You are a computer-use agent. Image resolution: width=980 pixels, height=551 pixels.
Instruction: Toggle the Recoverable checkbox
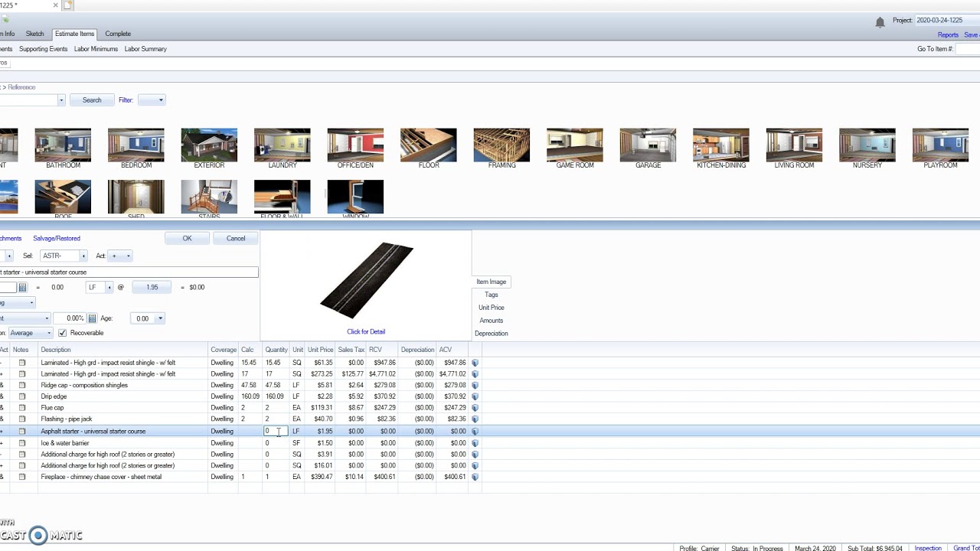pyautogui.click(x=62, y=333)
